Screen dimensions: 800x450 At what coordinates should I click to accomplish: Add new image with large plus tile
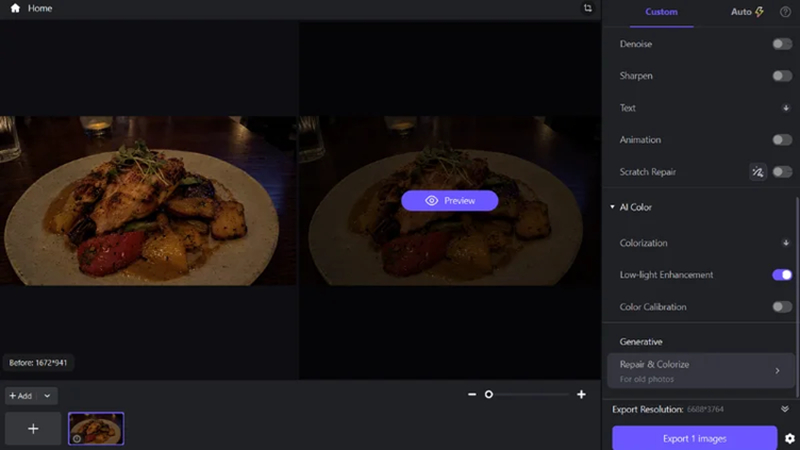pyautogui.click(x=33, y=429)
